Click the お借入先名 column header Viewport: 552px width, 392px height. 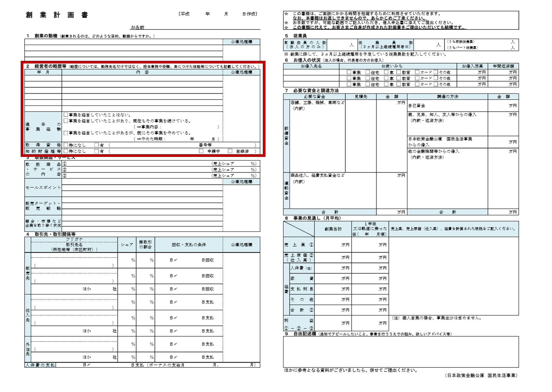311,66
